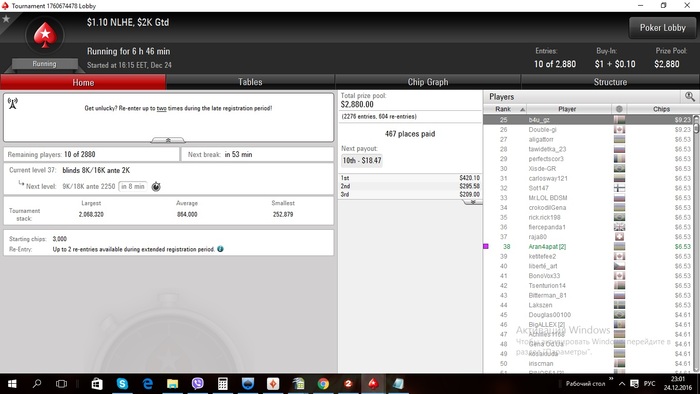This screenshot has height=394, width=700.
Task: Select player kettlefee2
Action: click(x=588, y=257)
